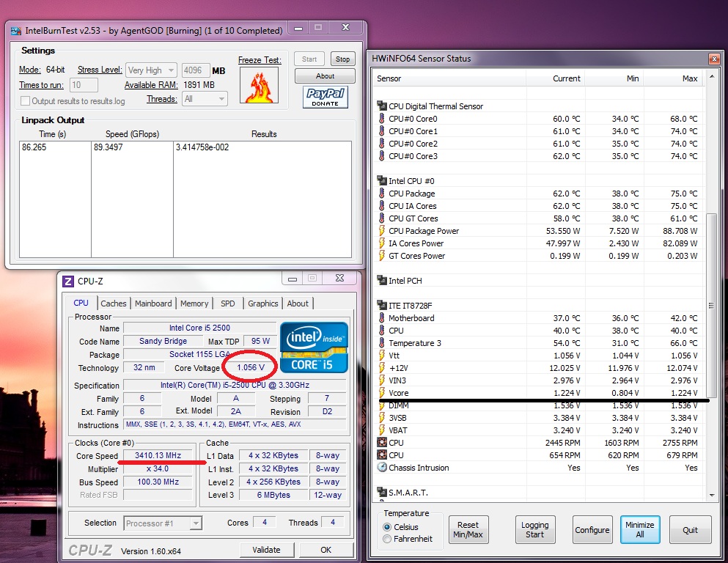This screenshot has width=728, height=563.
Task: Select Fahrenheit temperature unit
Action: 387,539
